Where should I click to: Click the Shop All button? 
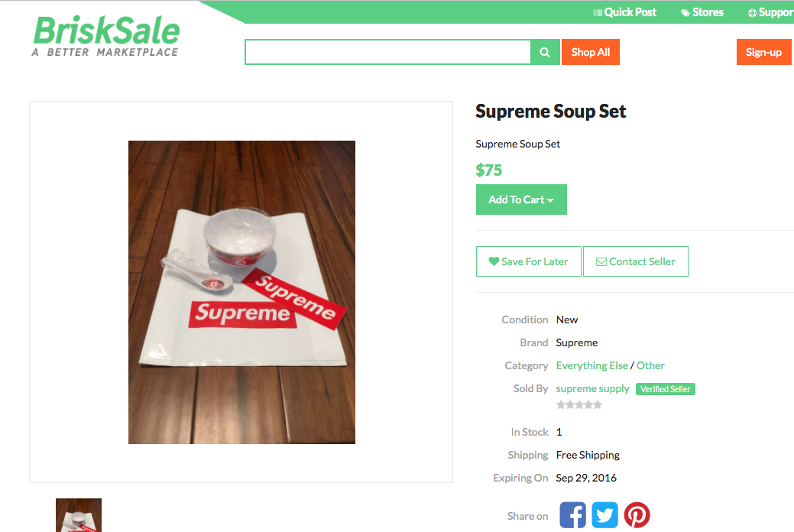591,52
